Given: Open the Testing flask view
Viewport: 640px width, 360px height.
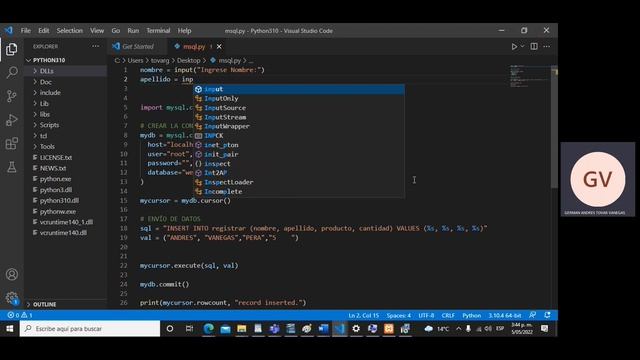Looking at the screenshot, I should [x=11, y=167].
